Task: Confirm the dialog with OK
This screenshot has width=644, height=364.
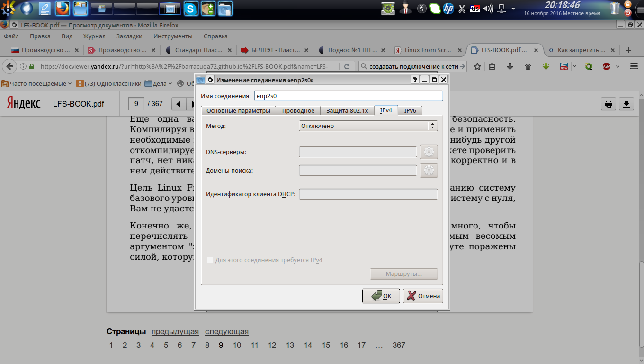Action: (381, 296)
